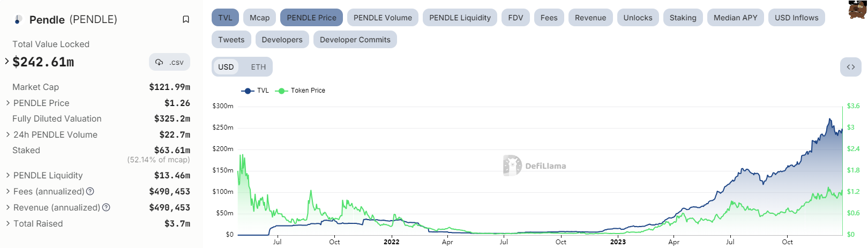
Task: Enable the Developer Commits chart series
Action: 355,40
